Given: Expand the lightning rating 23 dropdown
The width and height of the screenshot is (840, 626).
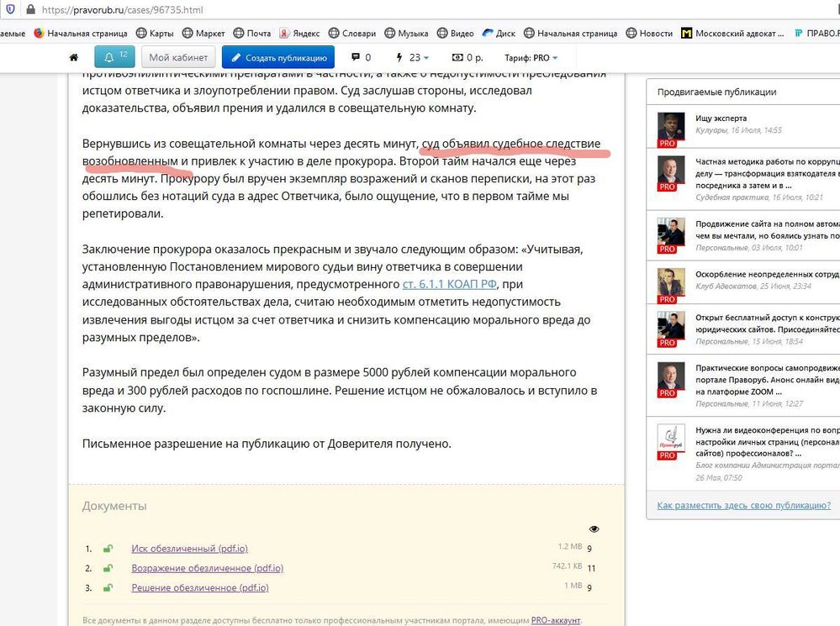Looking at the screenshot, I should [x=412, y=58].
